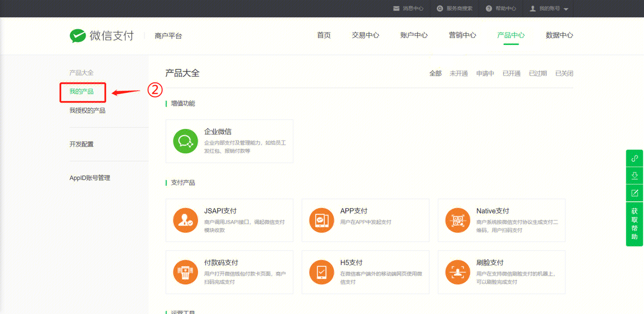Click the 企业微信 card title
The width and height of the screenshot is (644, 314).
point(218,132)
